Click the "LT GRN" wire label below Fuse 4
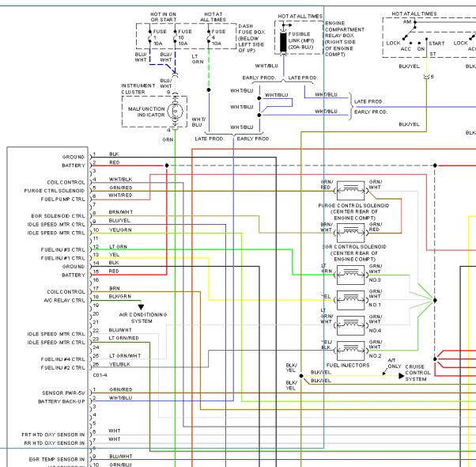 [198, 59]
